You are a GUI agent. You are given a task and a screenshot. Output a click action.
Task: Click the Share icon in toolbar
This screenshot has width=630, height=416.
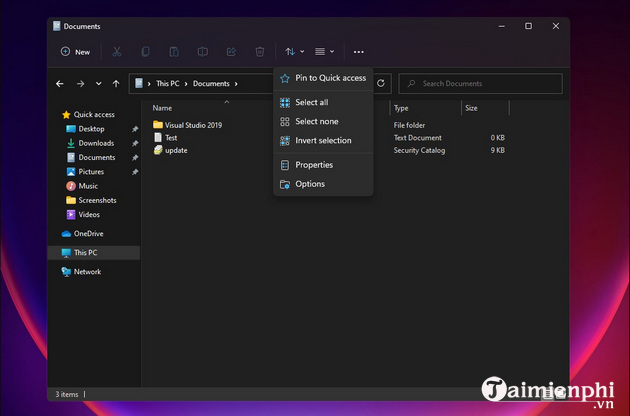click(231, 51)
